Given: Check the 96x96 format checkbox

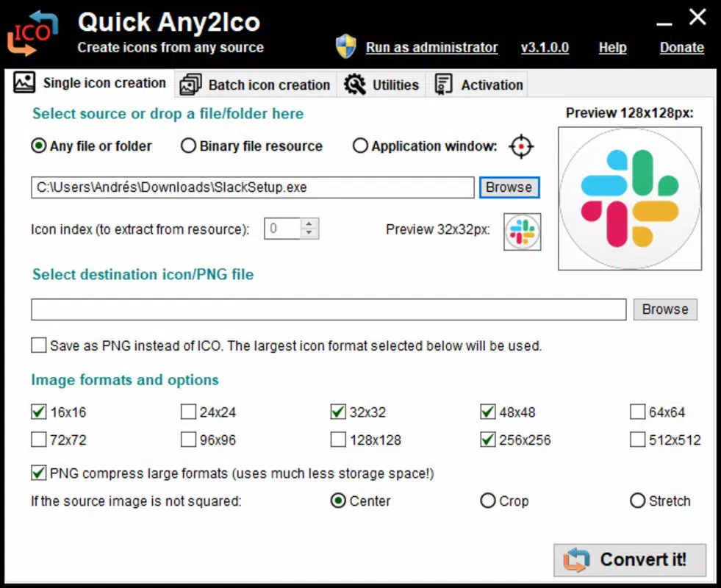Looking at the screenshot, I should point(188,440).
